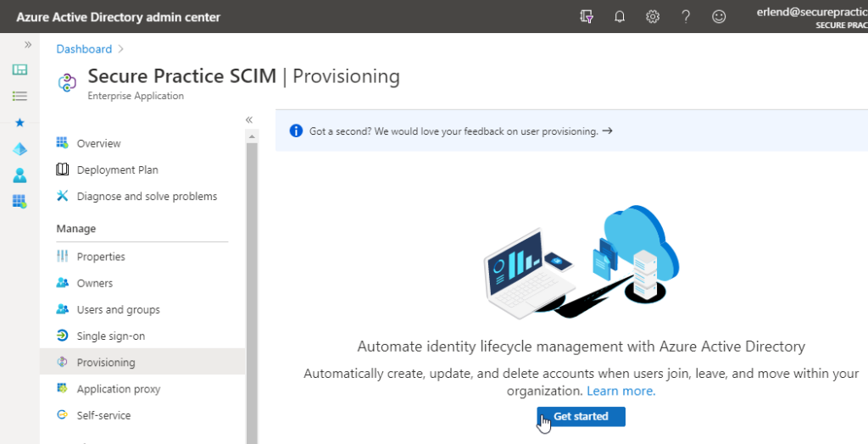Open All services list icon

[x=19, y=96]
